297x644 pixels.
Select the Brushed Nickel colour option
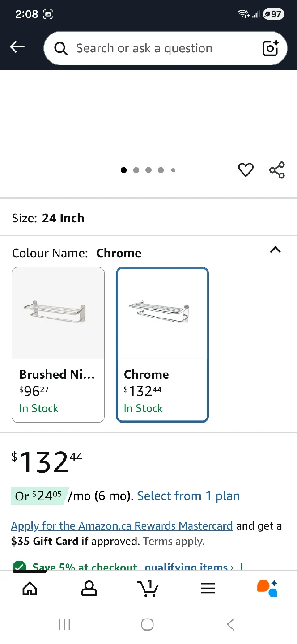click(x=58, y=344)
